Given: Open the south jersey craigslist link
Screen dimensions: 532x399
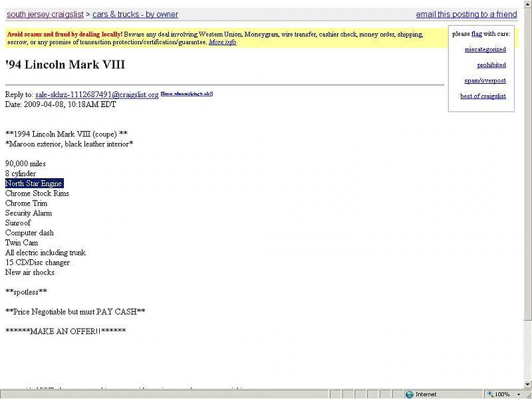Looking at the screenshot, I should 45,15.
